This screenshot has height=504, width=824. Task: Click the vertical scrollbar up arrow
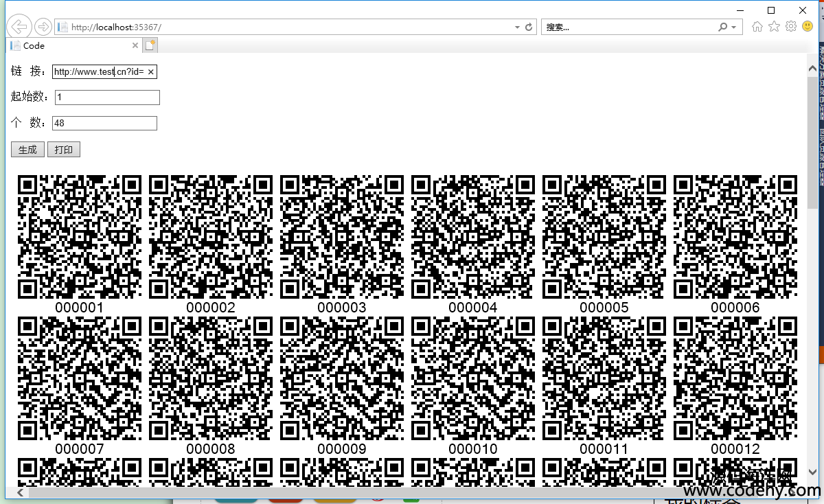click(812, 69)
